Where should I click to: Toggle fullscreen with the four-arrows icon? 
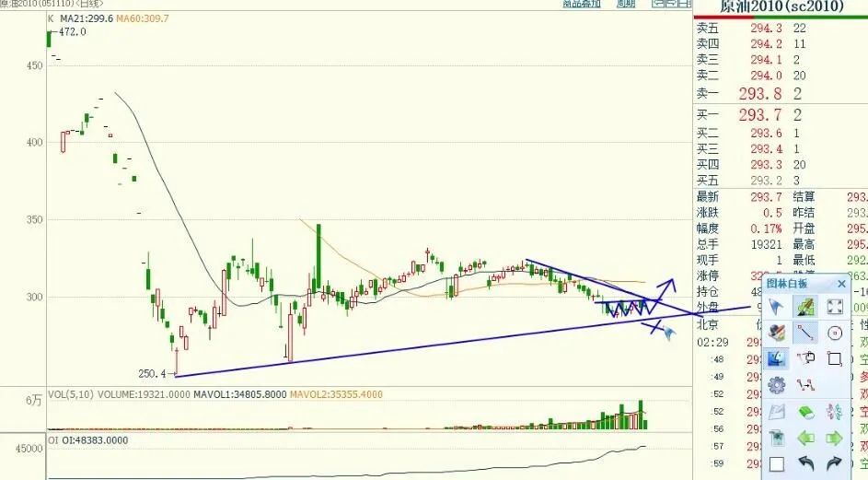pyautogui.click(x=834, y=307)
